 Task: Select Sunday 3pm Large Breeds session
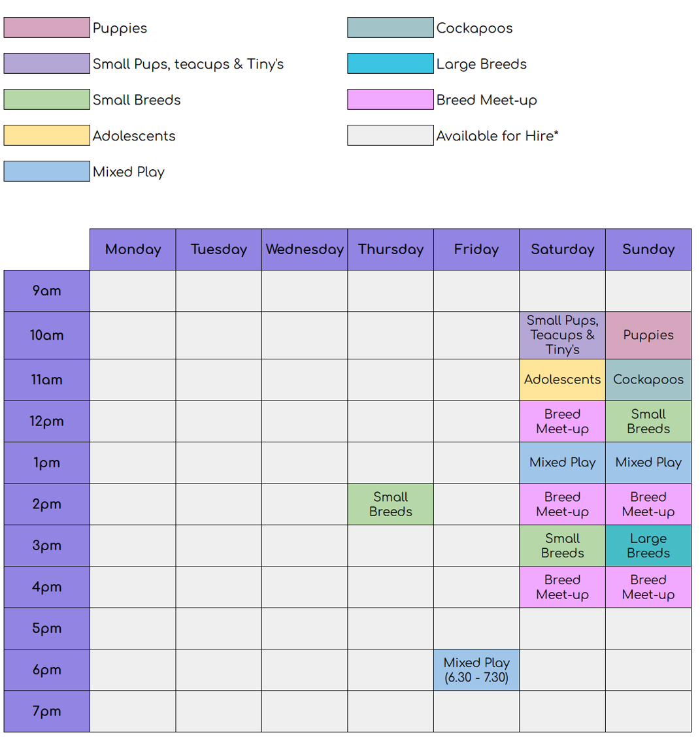648,546
